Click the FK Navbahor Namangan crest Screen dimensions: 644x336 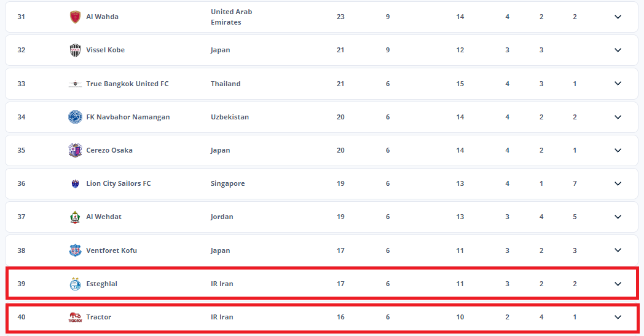pos(75,117)
